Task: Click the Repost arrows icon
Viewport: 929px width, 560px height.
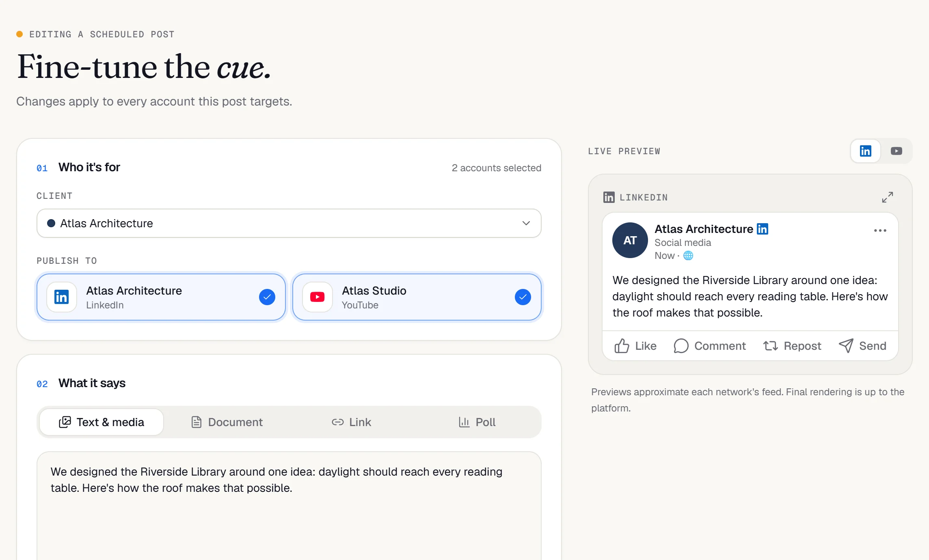Action: pyautogui.click(x=770, y=346)
